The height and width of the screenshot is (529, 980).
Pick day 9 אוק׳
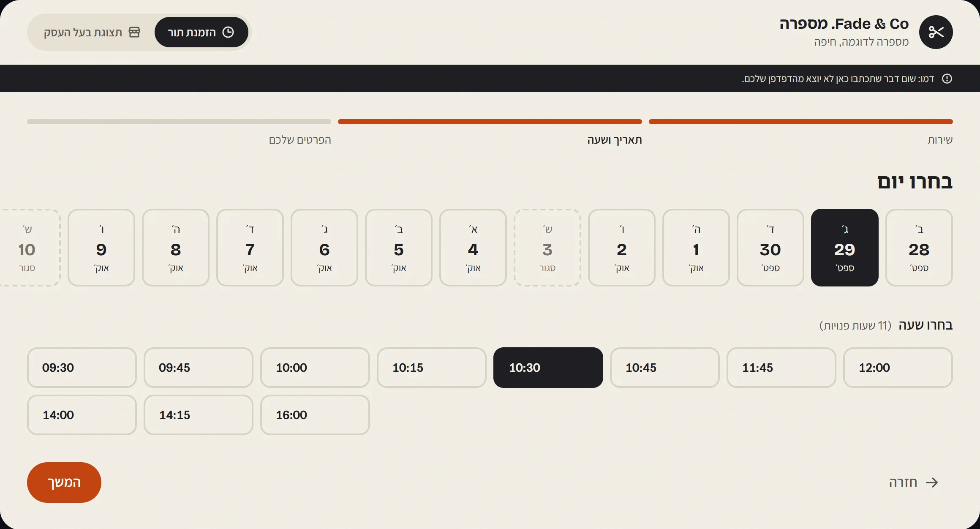pyautogui.click(x=101, y=248)
